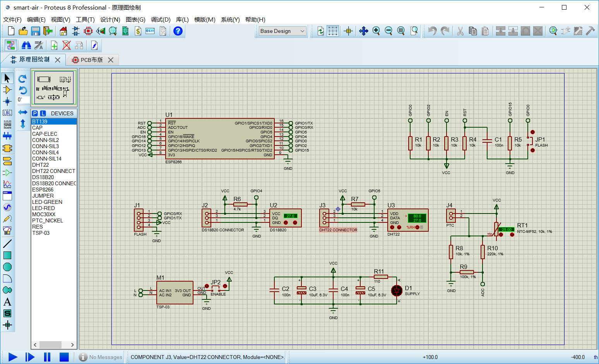Zoom in with the magnifier plus icon
Image resolution: width=599 pixels, height=364 pixels.
pyautogui.click(x=376, y=31)
